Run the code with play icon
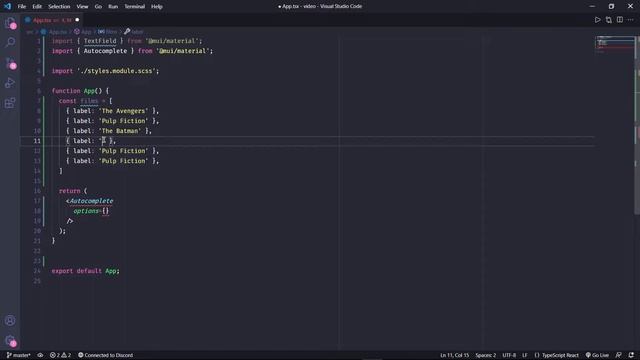This screenshot has width=640, height=360. pos(598,20)
